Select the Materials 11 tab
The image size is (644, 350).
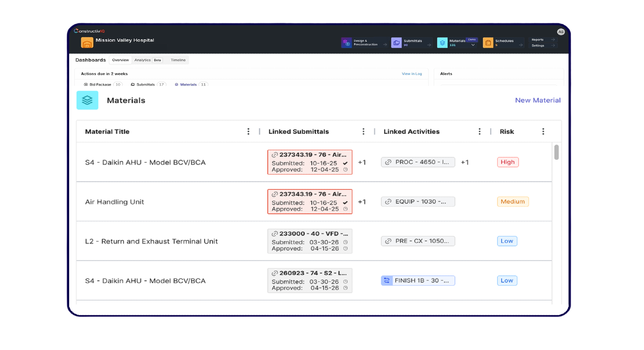click(191, 84)
